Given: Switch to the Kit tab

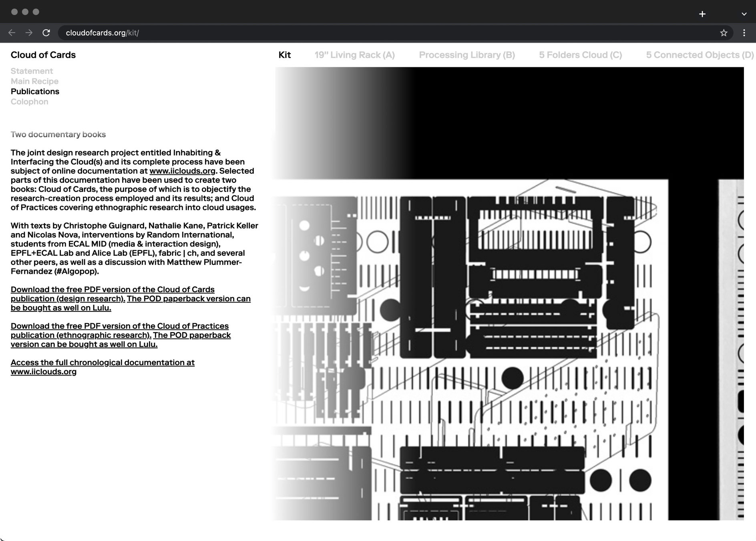Looking at the screenshot, I should coord(284,55).
